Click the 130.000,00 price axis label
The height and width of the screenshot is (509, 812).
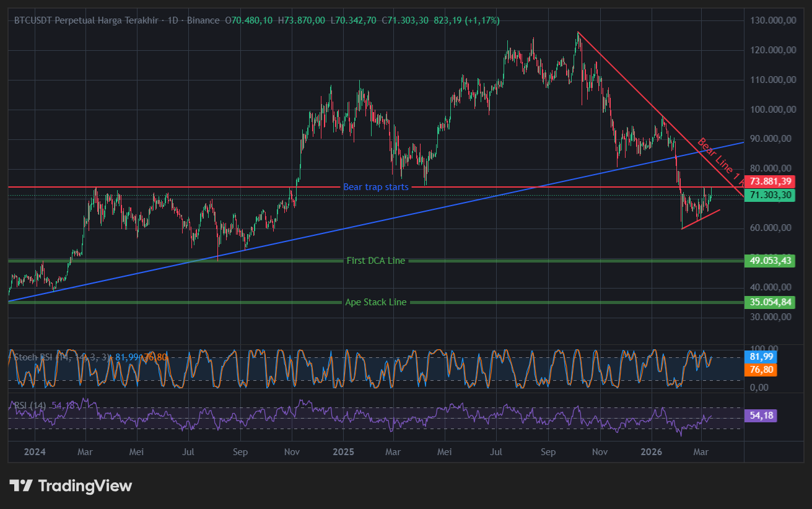point(772,20)
